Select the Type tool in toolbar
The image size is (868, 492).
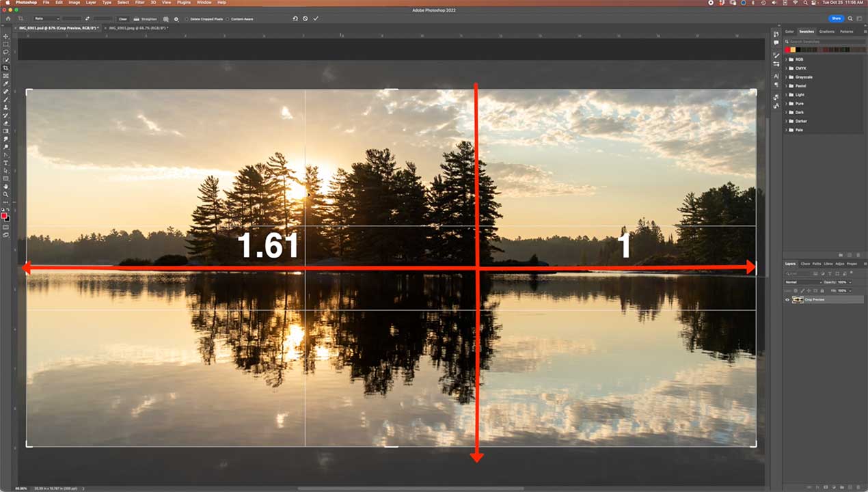point(5,163)
